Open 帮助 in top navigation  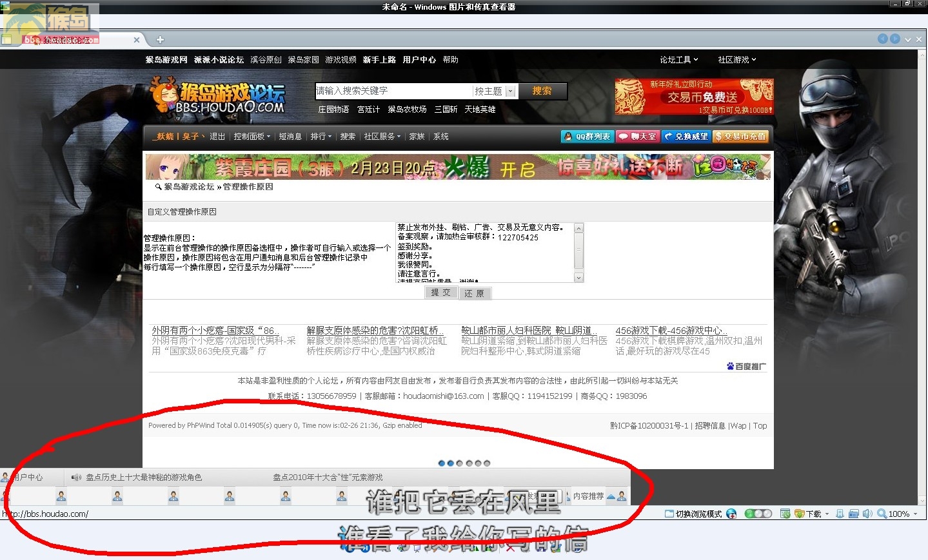pyautogui.click(x=450, y=59)
